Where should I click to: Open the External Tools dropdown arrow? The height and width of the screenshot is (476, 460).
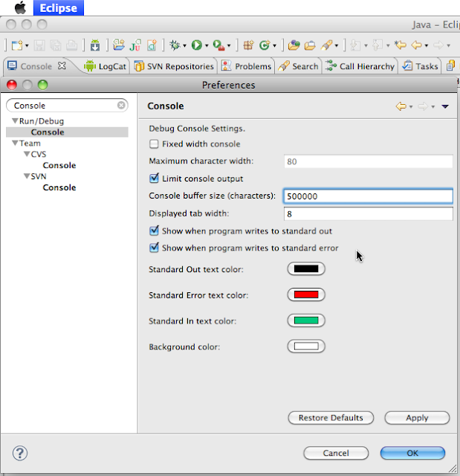pyautogui.click(x=229, y=46)
